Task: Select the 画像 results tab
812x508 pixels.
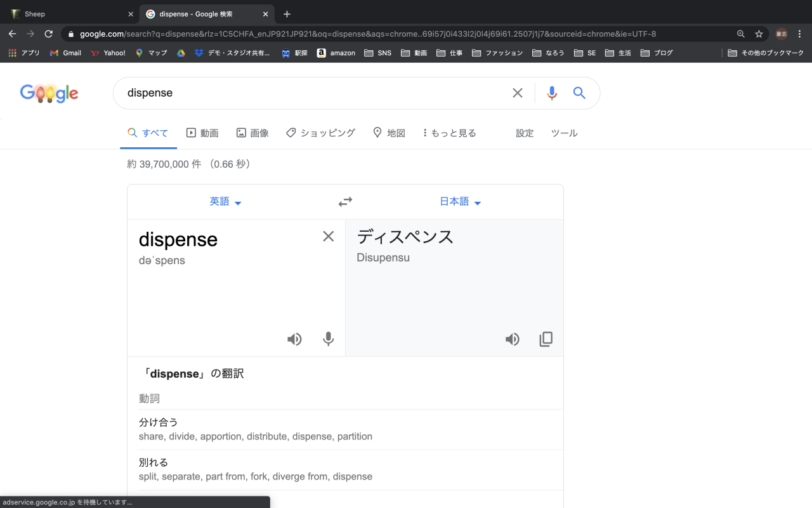Action: pos(252,133)
